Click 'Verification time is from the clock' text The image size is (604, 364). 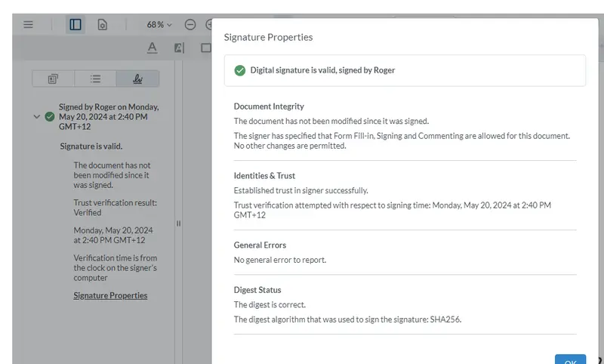[x=116, y=267]
